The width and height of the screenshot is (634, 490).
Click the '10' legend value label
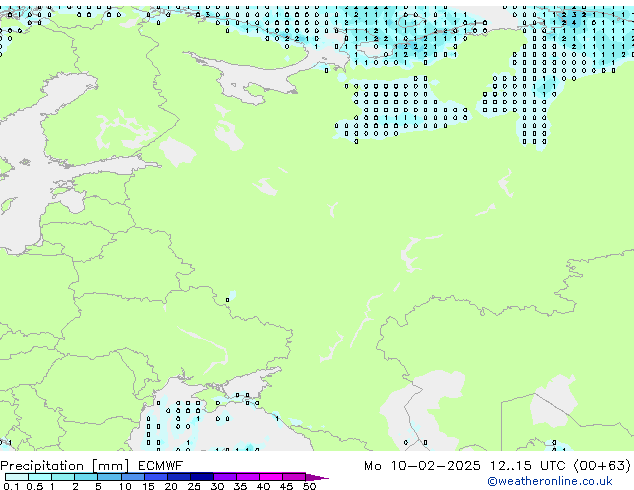pos(125,486)
